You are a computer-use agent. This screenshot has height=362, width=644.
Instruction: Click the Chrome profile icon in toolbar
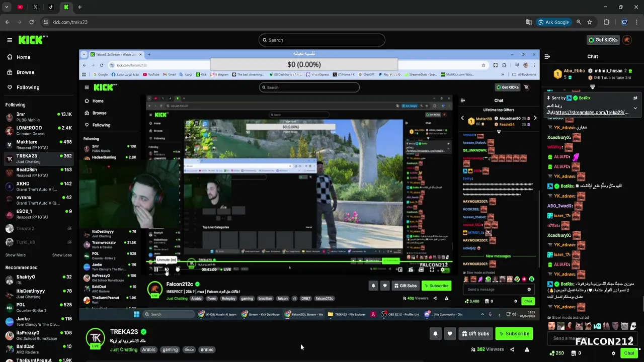624,22
